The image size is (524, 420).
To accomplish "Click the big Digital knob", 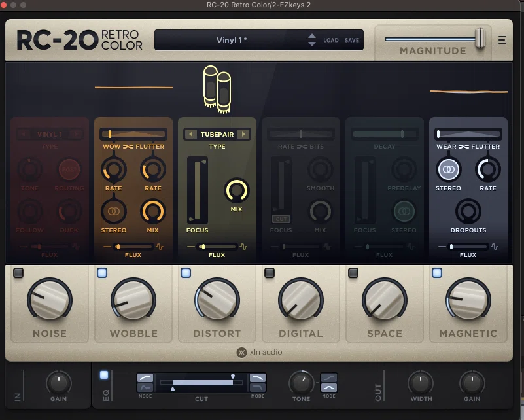I will coord(301,300).
